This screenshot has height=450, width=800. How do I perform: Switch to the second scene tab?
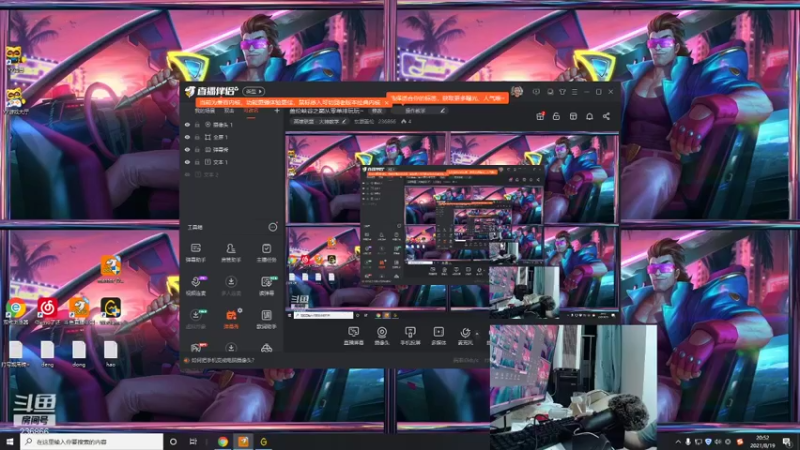pos(230,111)
